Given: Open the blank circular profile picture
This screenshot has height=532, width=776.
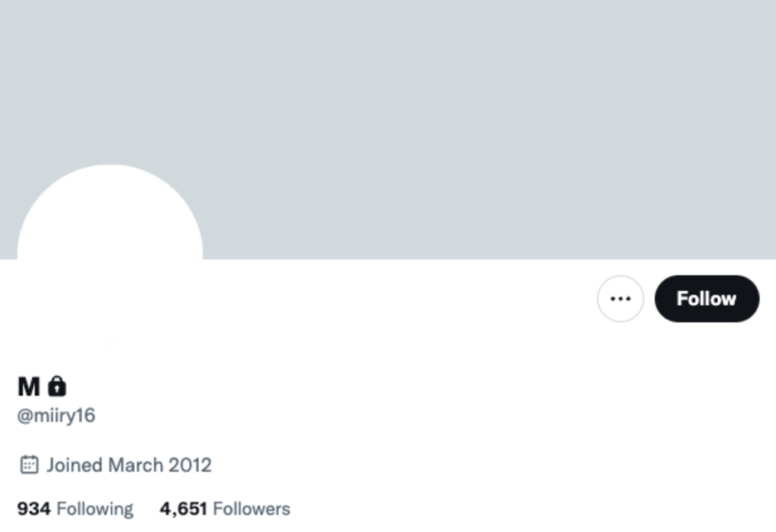Looking at the screenshot, I should (110, 255).
